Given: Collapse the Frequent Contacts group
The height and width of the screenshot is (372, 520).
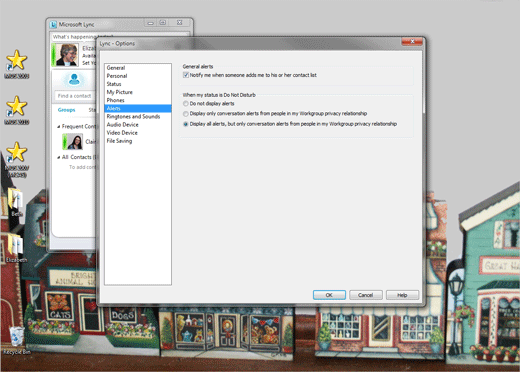Looking at the screenshot, I should (x=59, y=127).
